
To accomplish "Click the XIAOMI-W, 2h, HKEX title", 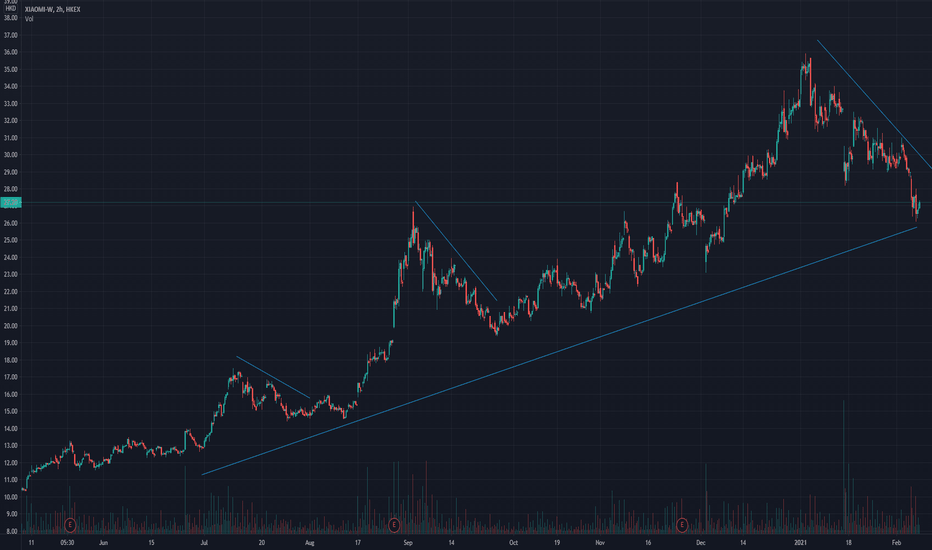I will (52, 10).
